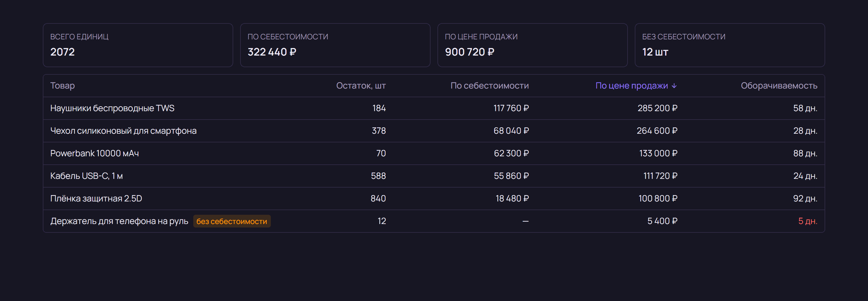Click the 285 200 ₽ sale price cell
868x301 pixels.
point(657,108)
